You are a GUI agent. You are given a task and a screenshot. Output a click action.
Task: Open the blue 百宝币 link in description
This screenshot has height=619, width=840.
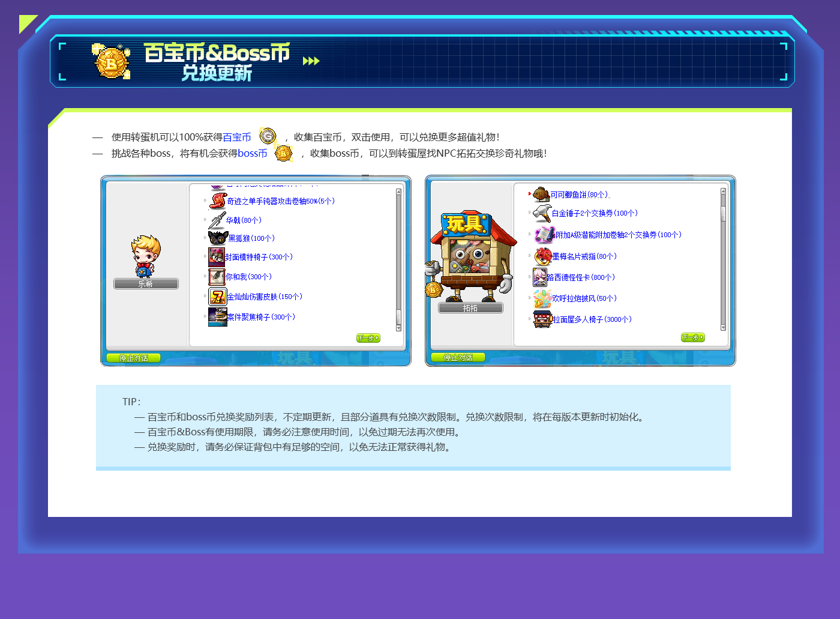point(237,137)
